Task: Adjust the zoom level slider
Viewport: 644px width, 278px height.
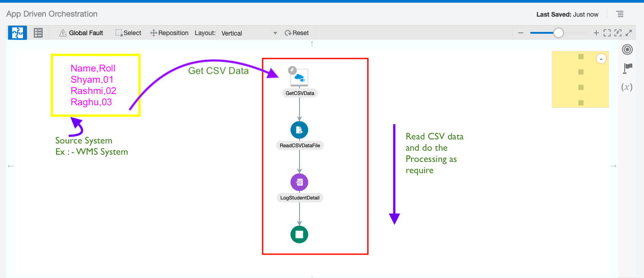Action: tap(558, 32)
